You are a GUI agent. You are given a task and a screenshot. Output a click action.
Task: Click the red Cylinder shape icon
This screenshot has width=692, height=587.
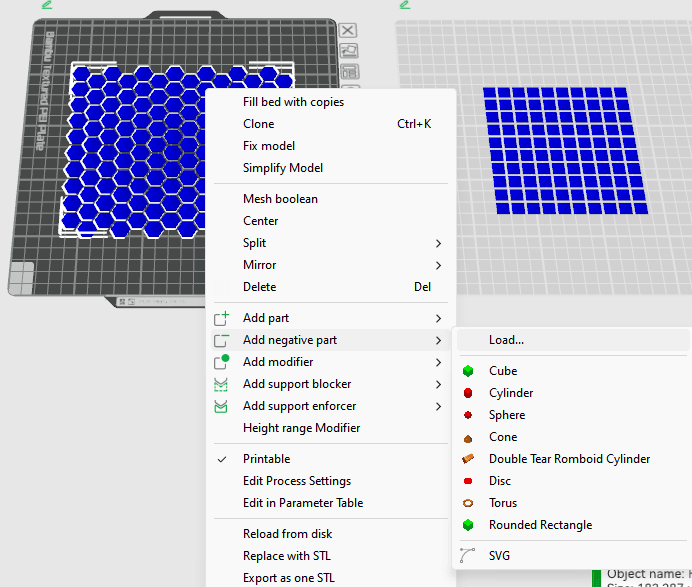click(468, 393)
